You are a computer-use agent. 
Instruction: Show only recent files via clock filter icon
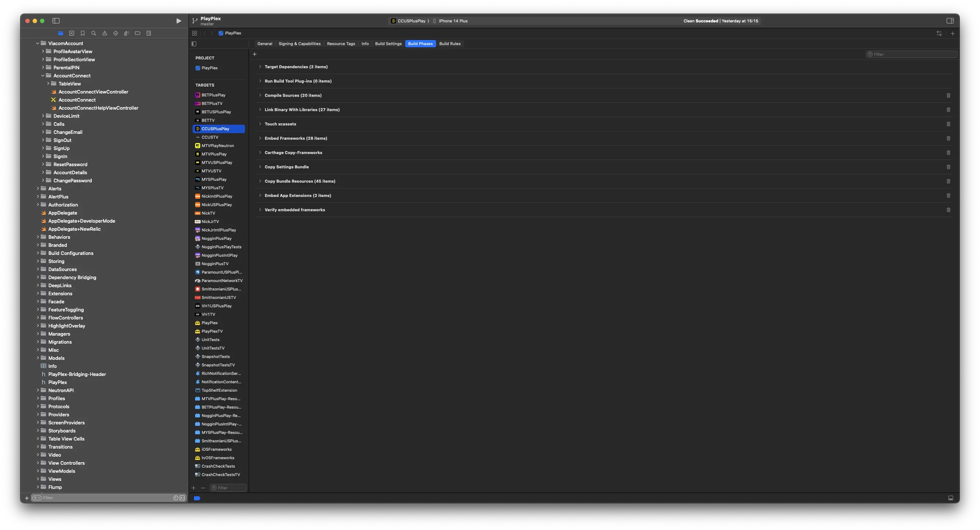(175, 497)
